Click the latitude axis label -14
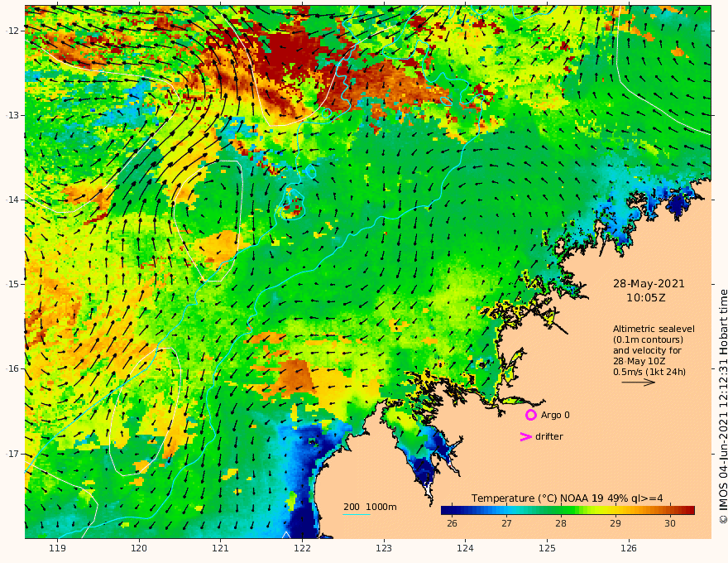Image resolution: width=728 pixels, height=563 pixels. [x=12, y=200]
